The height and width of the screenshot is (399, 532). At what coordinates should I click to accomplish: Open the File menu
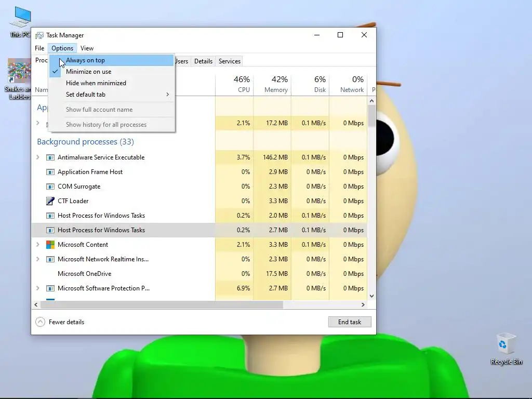[x=39, y=48]
